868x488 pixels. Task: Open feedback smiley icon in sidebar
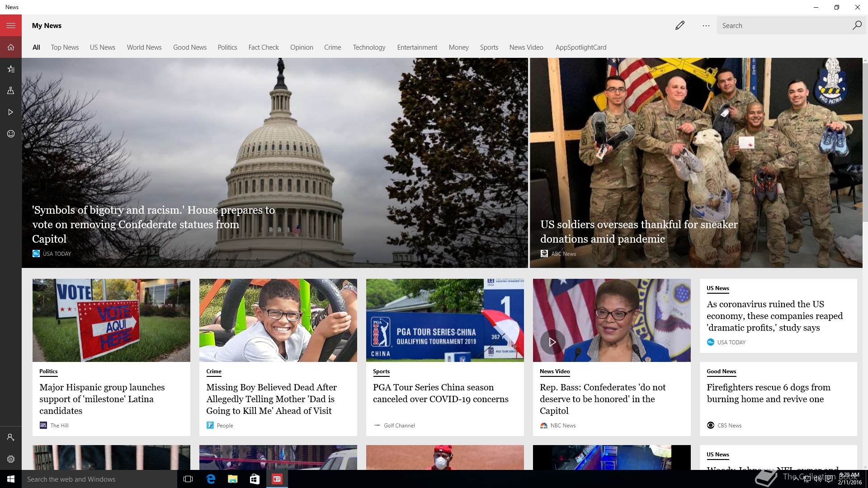pyautogui.click(x=11, y=134)
